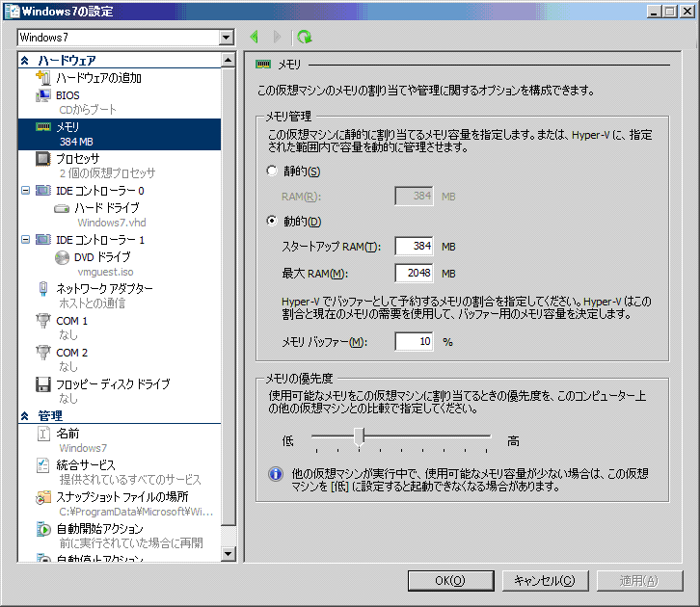
Task: Select the 動的(D) radio button
Action: (x=272, y=221)
